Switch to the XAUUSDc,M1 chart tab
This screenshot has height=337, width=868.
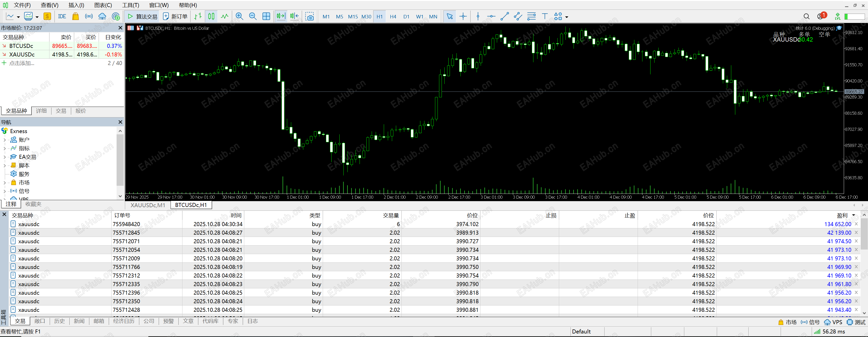(148, 205)
